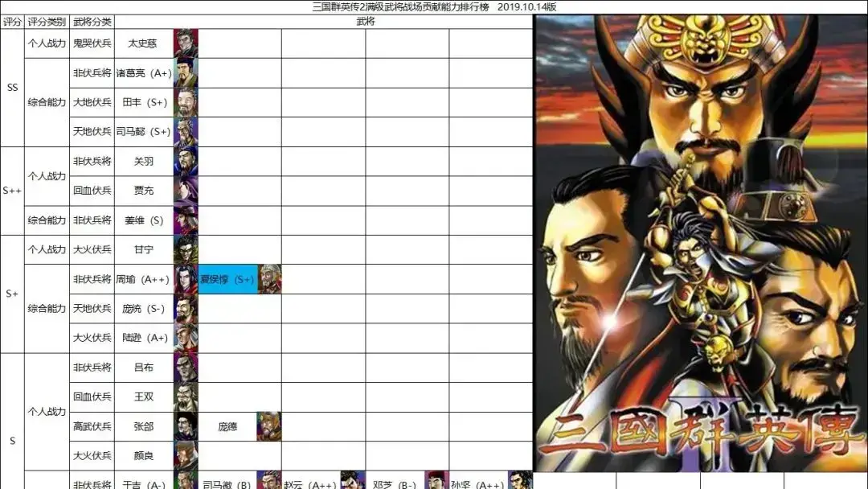Select the S++ rating cell
Screen dimensions: 868x489
point(12,191)
